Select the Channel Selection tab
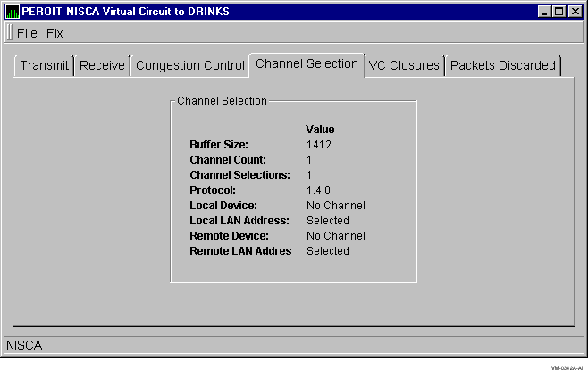Viewport: 588px width, 371px height. click(307, 63)
